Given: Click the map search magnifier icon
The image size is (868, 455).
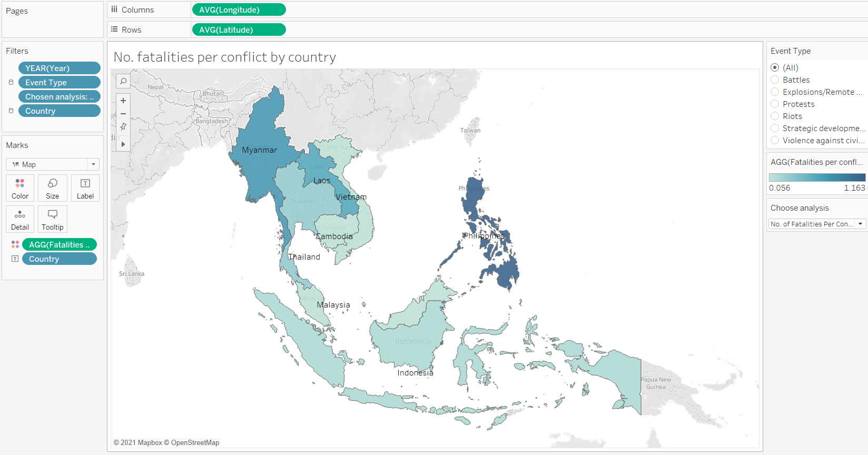Looking at the screenshot, I should point(123,81).
